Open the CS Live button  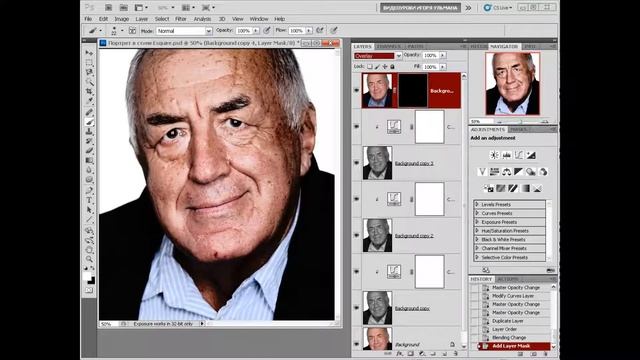[497, 7]
